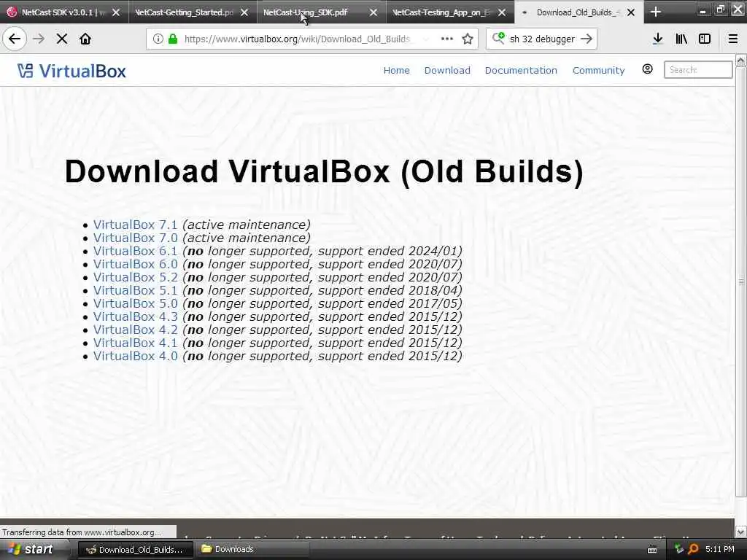The width and height of the screenshot is (747, 560).
Task: Click the scrollbar down arrow
Action: click(x=741, y=532)
